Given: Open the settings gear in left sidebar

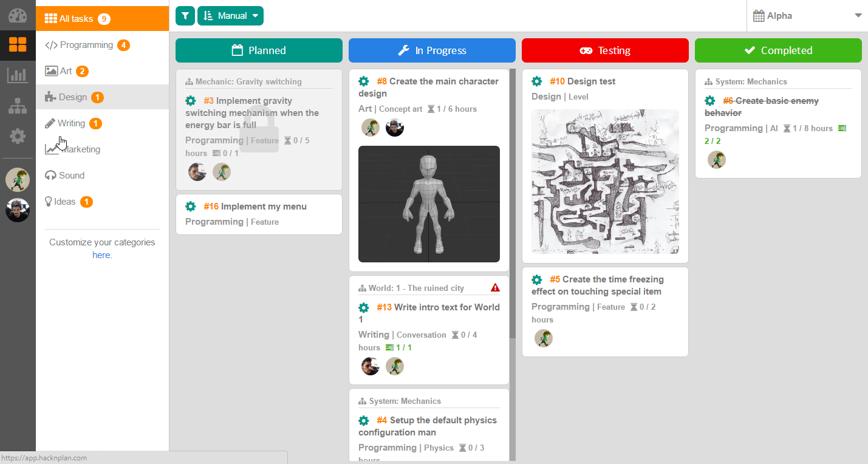Looking at the screenshot, I should pos(18,136).
